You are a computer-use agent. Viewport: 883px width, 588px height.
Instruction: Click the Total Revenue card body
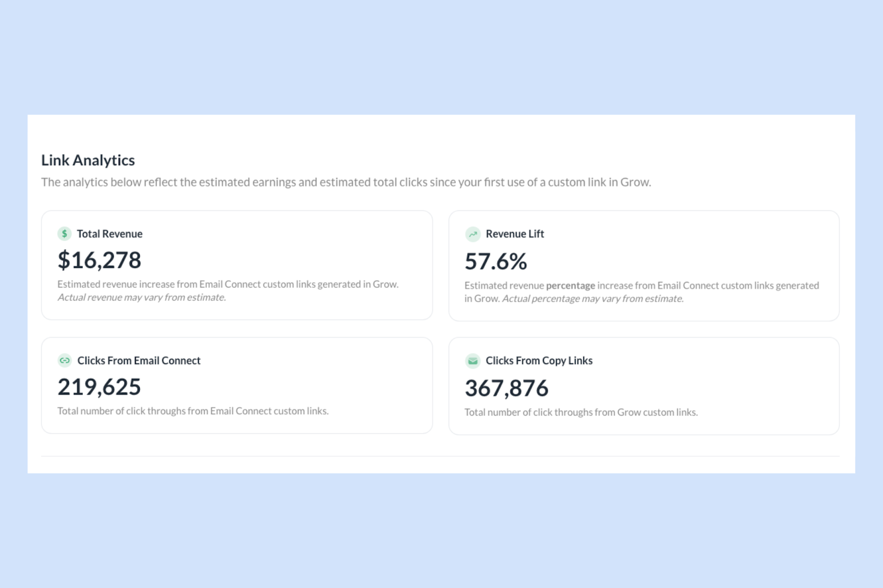pos(236,265)
